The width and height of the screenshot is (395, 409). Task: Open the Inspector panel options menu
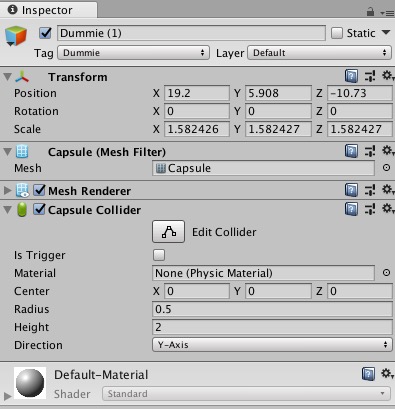387,13
